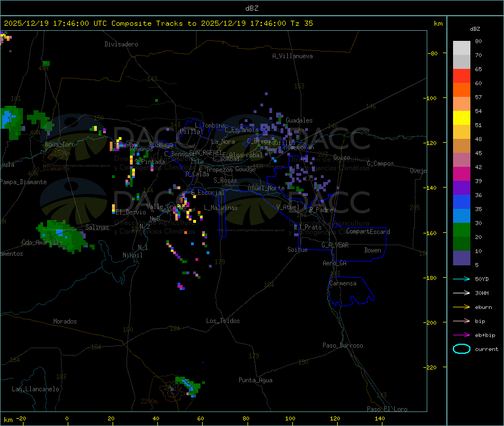Click the 'Aero_GA' map label

[x=335, y=263]
